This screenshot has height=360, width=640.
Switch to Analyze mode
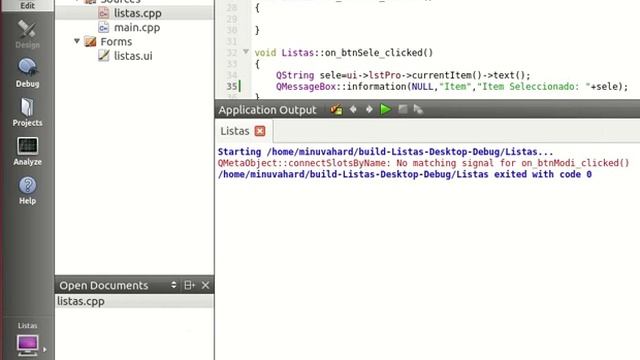(27, 151)
